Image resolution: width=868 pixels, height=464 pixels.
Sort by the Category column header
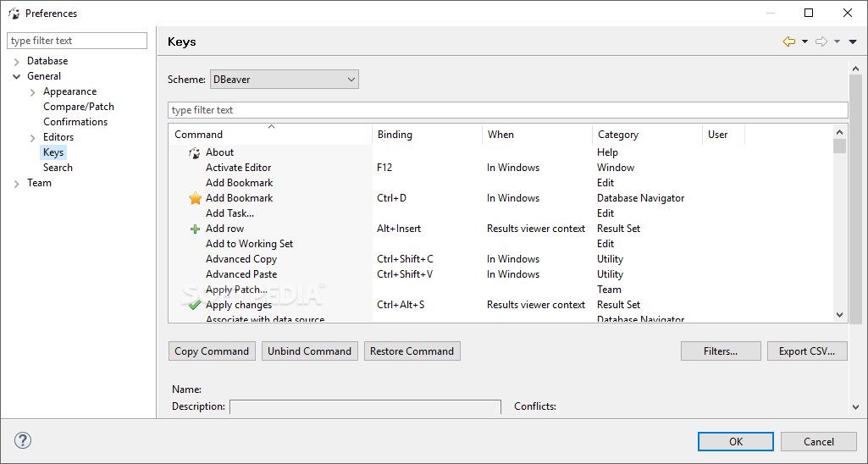tap(647, 135)
